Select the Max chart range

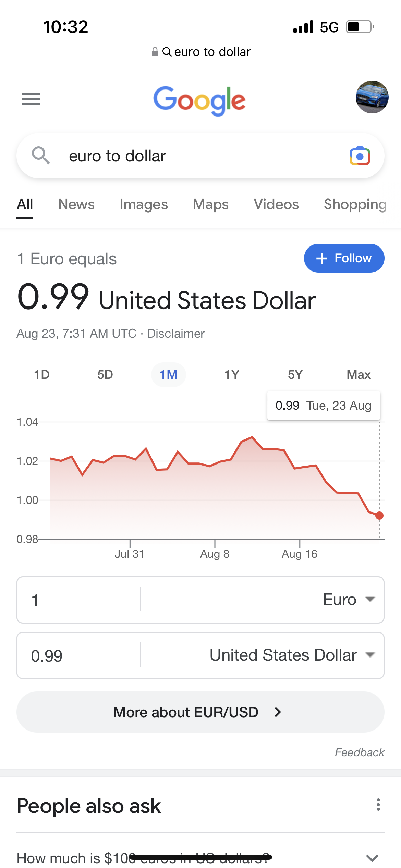click(x=359, y=375)
